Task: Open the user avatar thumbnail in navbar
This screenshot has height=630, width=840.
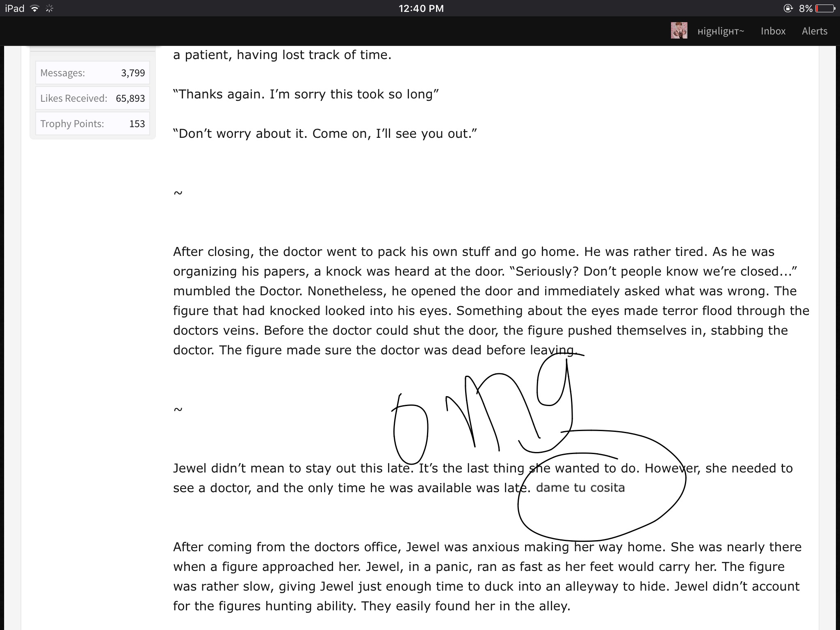Action: tap(679, 31)
